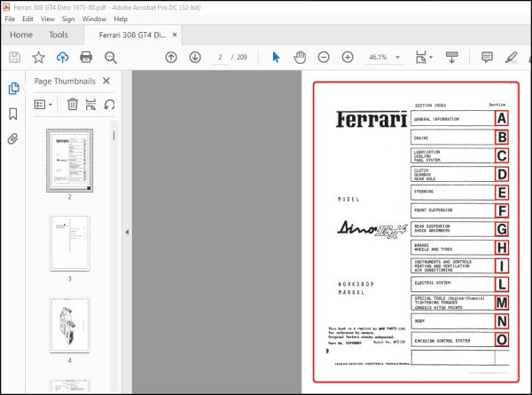
Task: Select the page 4 thumbnail
Action: (x=70, y=325)
